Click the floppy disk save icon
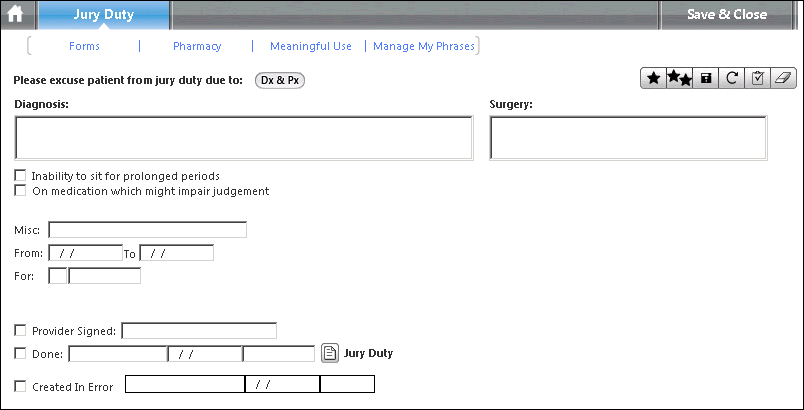The height and width of the screenshot is (410, 804). pyautogui.click(x=706, y=78)
